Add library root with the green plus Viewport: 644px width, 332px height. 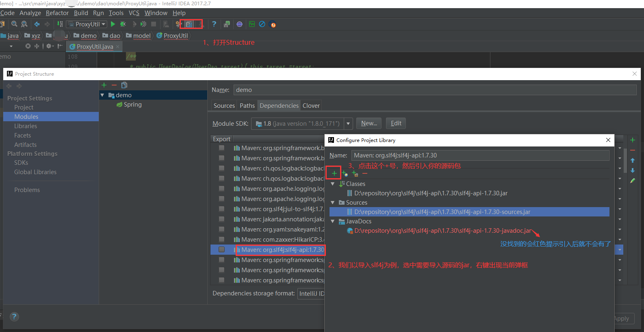pyautogui.click(x=334, y=173)
